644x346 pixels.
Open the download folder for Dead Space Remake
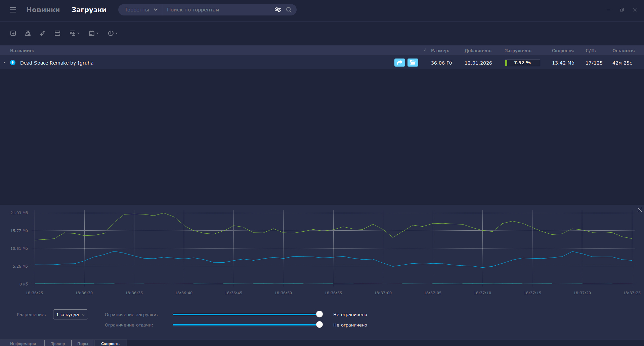pyautogui.click(x=413, y=63)
